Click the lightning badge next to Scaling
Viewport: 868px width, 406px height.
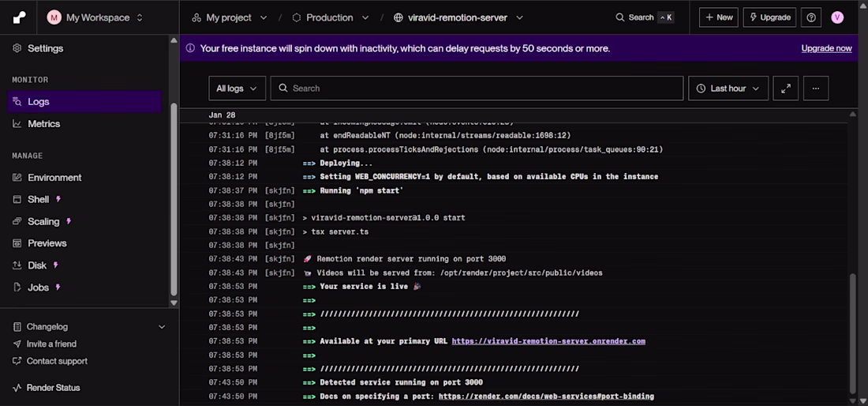coord(69,221)
